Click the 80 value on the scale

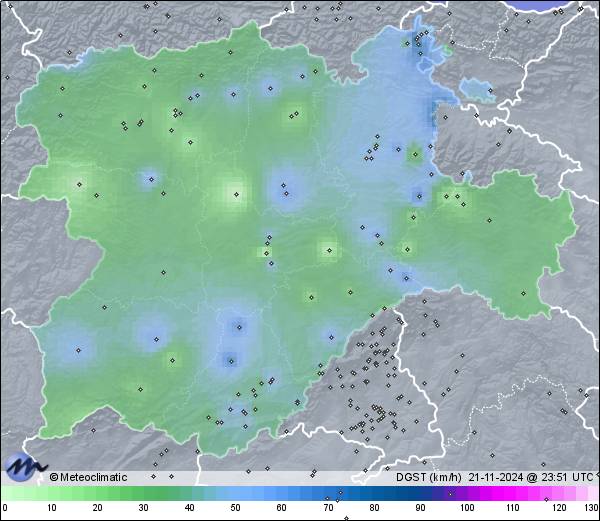click(374, 508)
